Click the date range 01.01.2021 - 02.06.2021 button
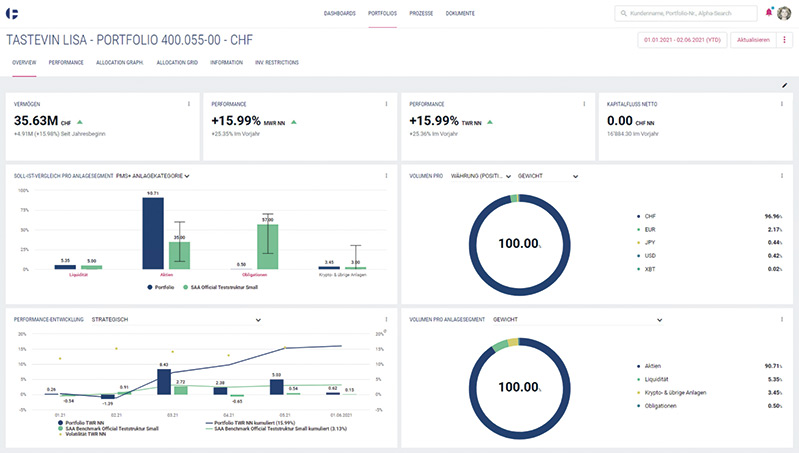 [682, 40]
